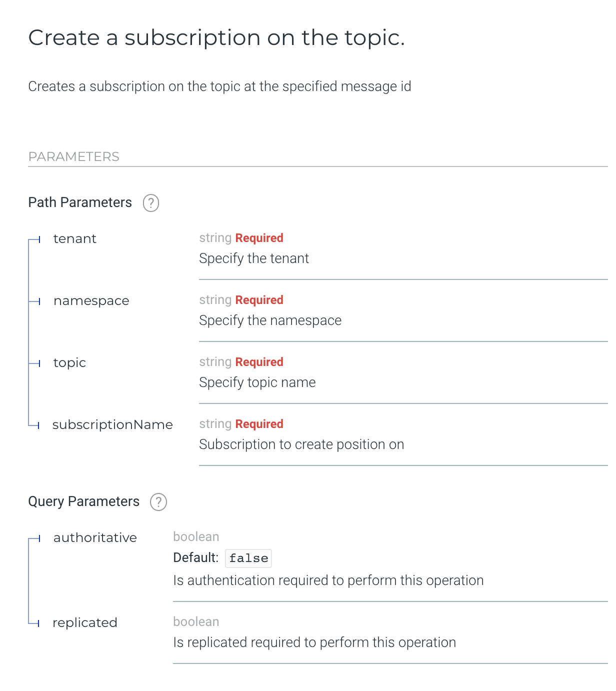
Task: Select the tenant path parameter name
Action: point(75,239)
